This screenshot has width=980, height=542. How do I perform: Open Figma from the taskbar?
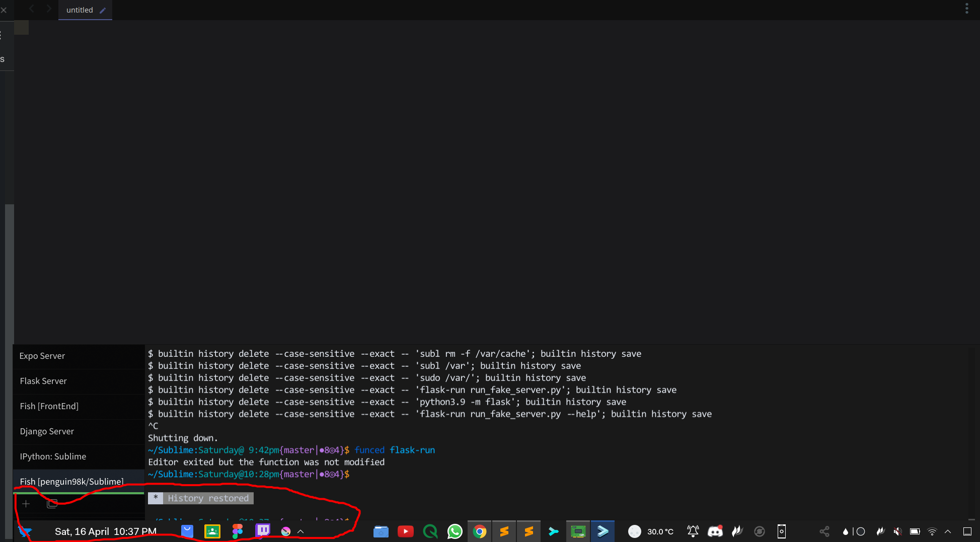pyautogui.click(x=237, y=531)
